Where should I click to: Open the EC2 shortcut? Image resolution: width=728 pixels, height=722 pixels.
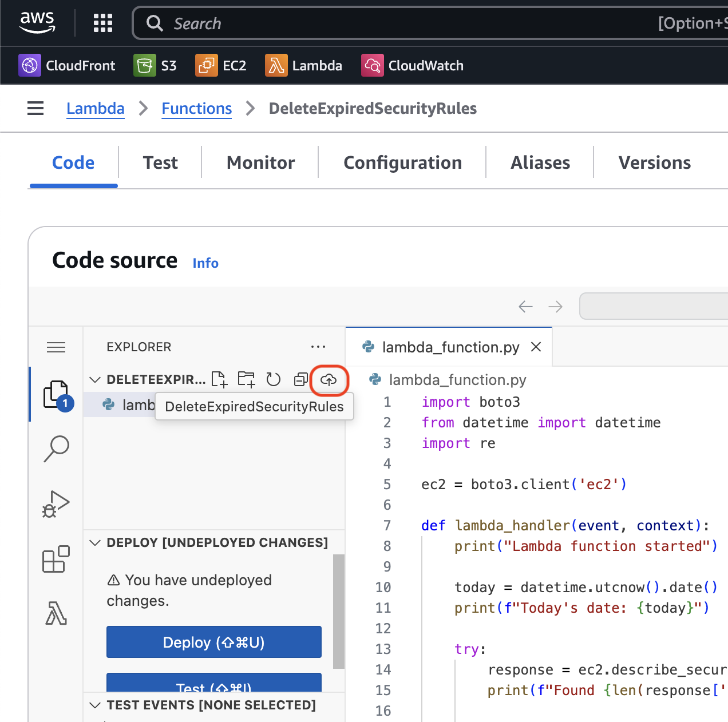click(221, 65)
